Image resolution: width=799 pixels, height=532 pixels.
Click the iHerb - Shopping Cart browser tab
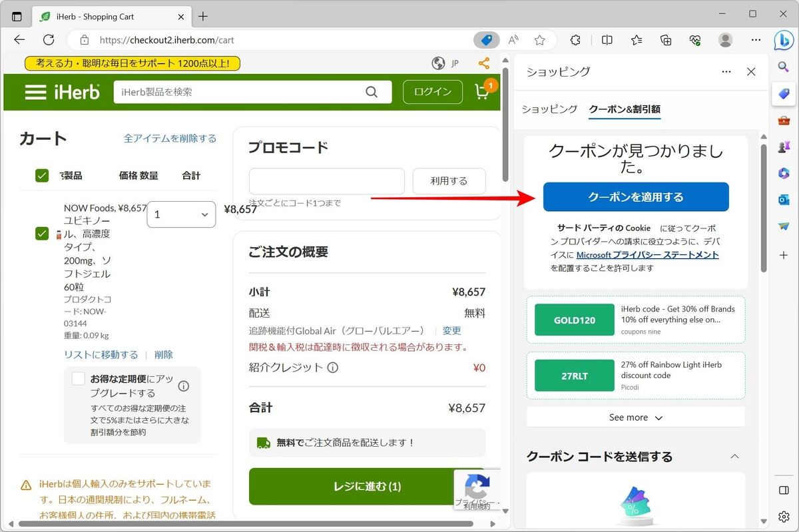(111, 16)
